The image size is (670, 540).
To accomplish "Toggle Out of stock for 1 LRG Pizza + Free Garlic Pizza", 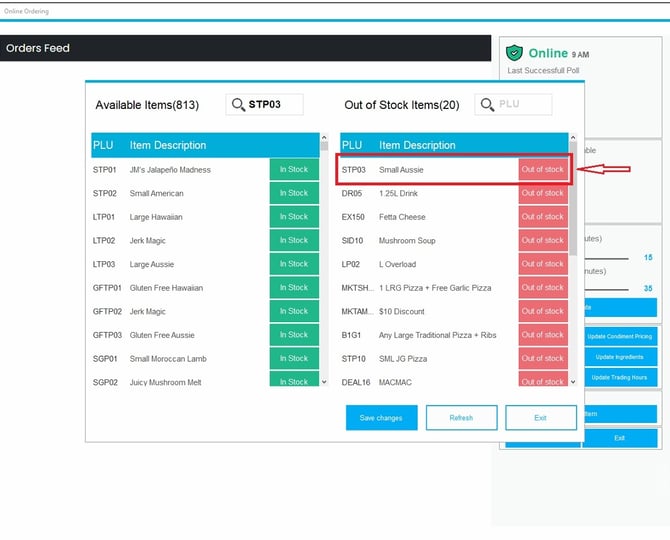I will tap(543, 288).
